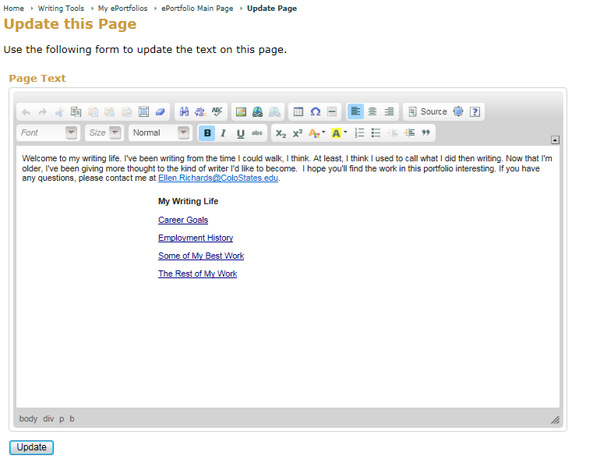
Task: Click the Update button
Action: (x=31, y=447)
